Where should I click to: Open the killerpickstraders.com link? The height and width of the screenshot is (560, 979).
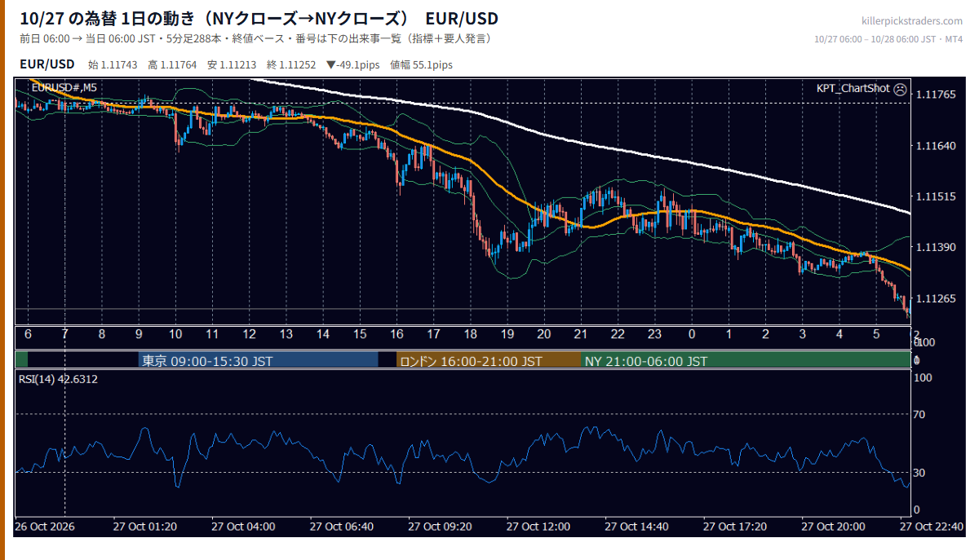click(x=911, y=21)
